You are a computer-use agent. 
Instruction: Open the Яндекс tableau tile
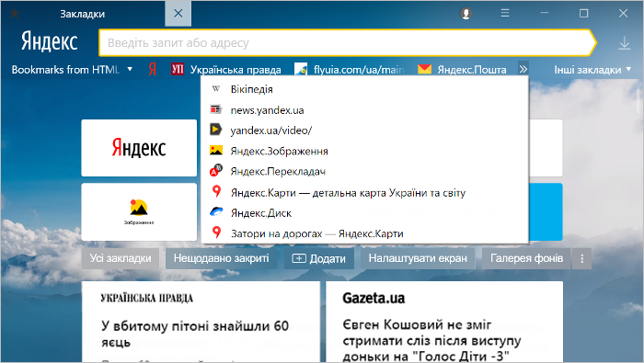pyautogui.click(x=139, y=148)
